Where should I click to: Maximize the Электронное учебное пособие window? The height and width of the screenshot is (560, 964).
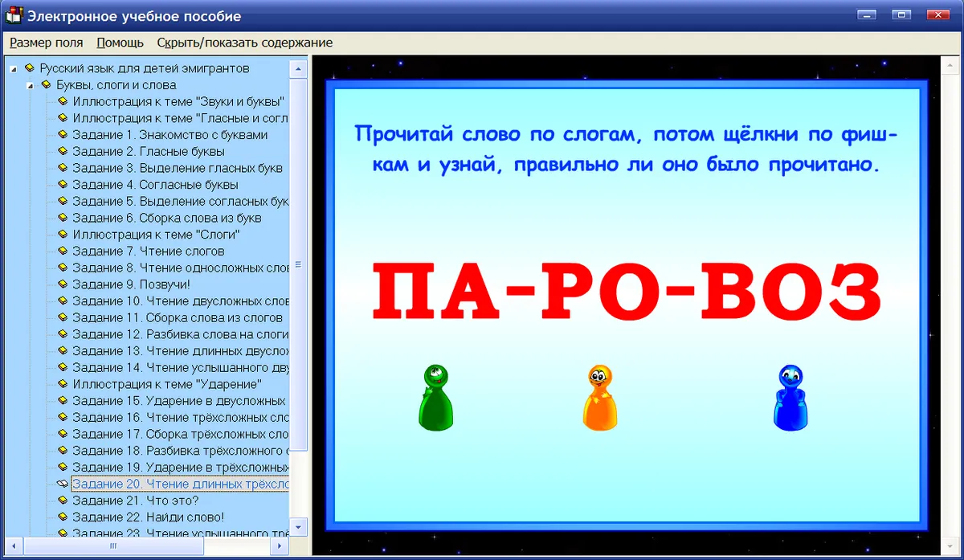[x=902, y=14]
